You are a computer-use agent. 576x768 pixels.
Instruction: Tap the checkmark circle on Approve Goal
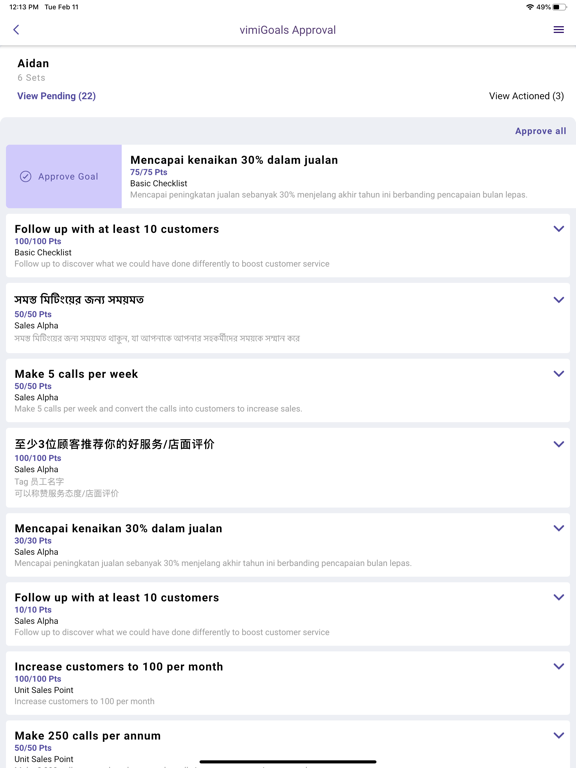pyautogui.click(x=25, y=176)
